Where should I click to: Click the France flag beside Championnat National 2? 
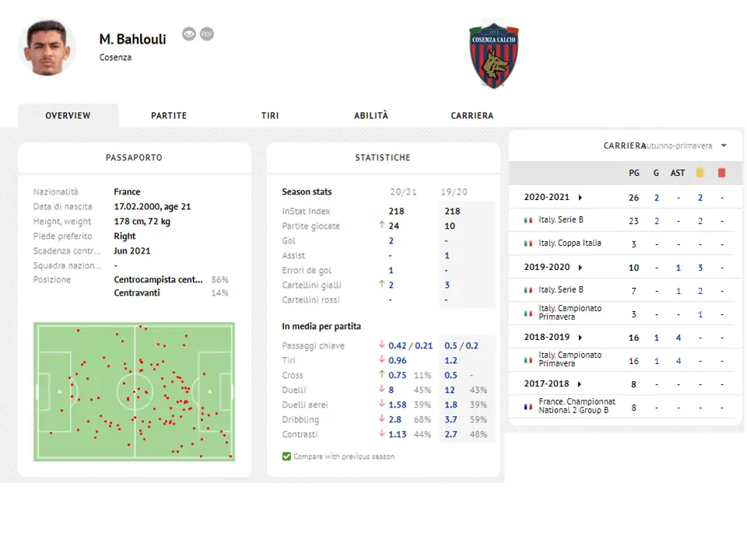point(528,406)
